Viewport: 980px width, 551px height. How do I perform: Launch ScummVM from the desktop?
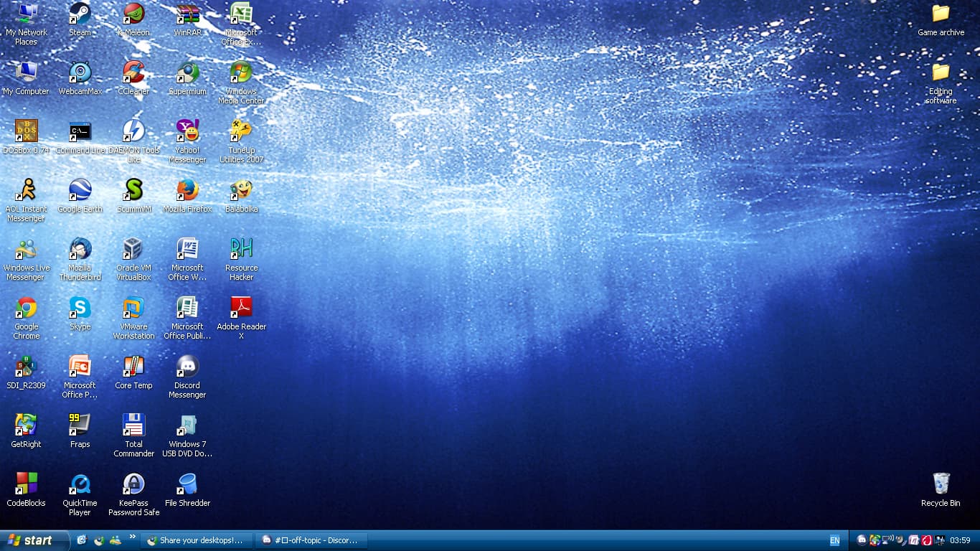pos(133,189)
